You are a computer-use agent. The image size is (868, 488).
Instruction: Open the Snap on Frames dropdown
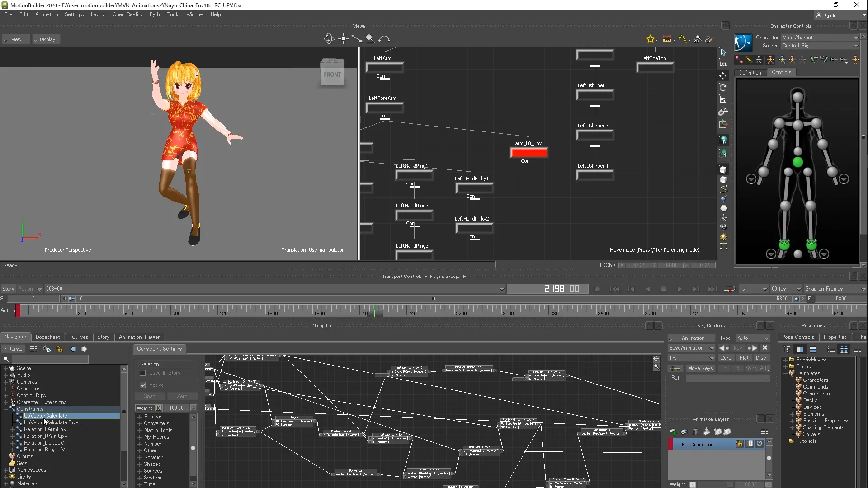click(x=833, y=288)
